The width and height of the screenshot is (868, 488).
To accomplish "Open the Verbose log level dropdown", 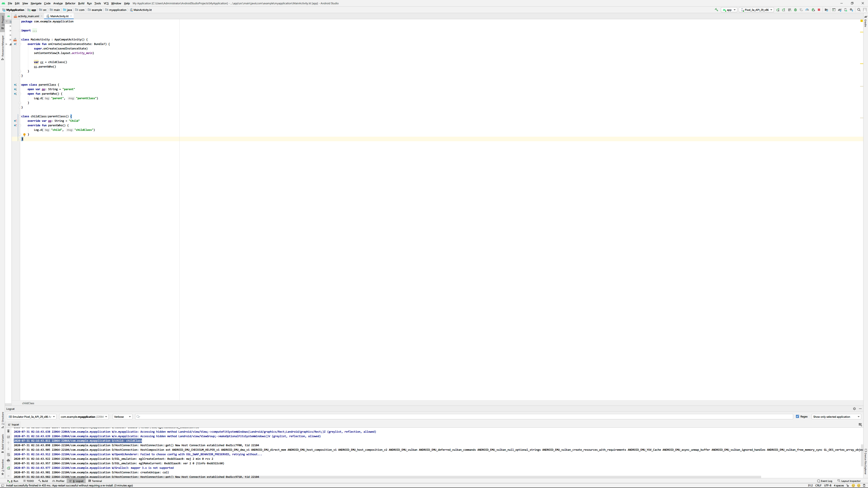I will pos(122,417).
